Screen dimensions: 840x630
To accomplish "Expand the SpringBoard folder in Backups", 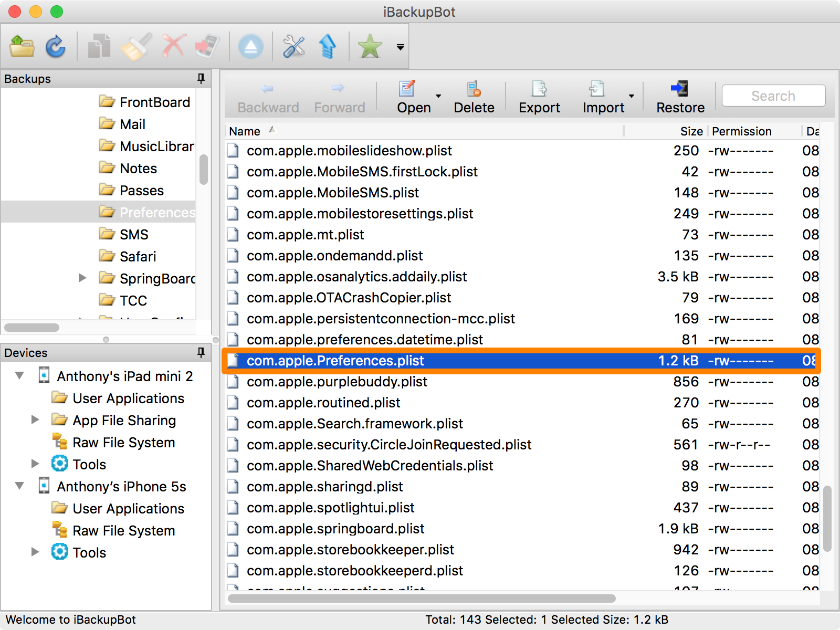I will pyautogui.click(x=82, y=278).
